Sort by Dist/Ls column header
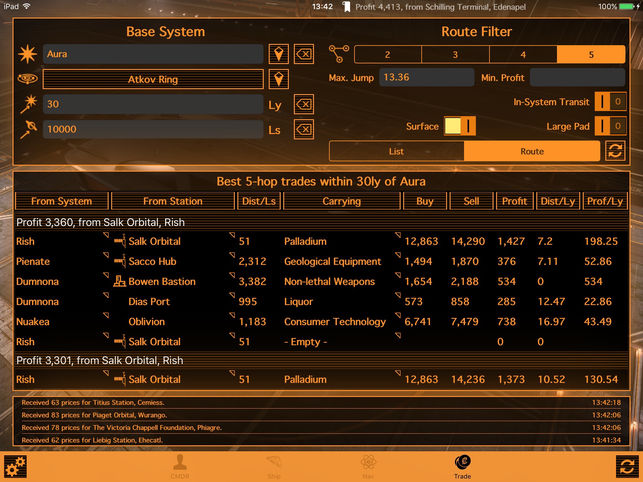The image size is (643, 482). click(x=259, y=201)
